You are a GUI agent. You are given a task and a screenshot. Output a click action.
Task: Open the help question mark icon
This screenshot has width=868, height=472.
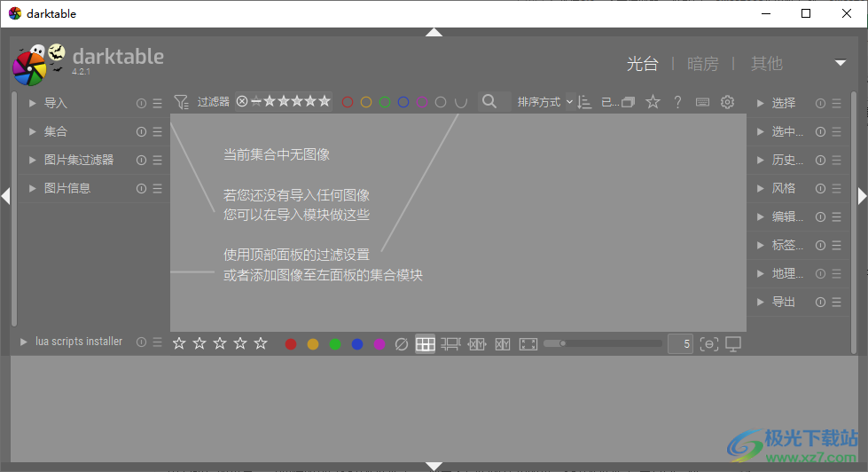[x=677, y=102]
